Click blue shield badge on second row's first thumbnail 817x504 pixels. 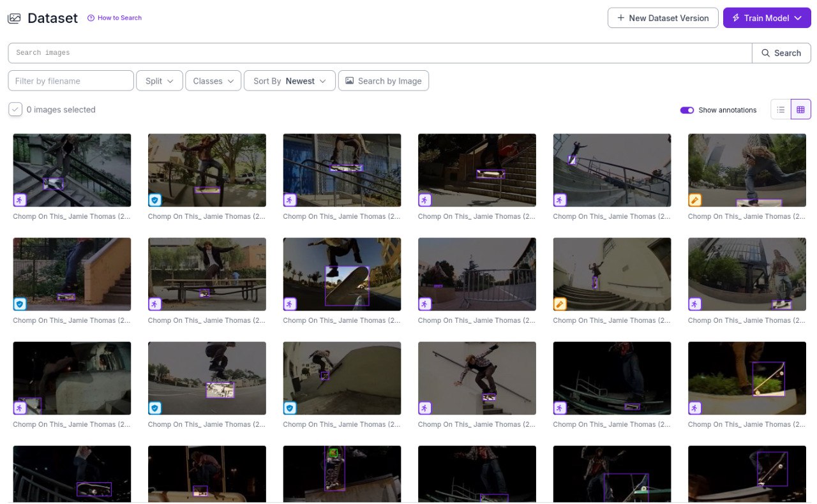point(20,304)
